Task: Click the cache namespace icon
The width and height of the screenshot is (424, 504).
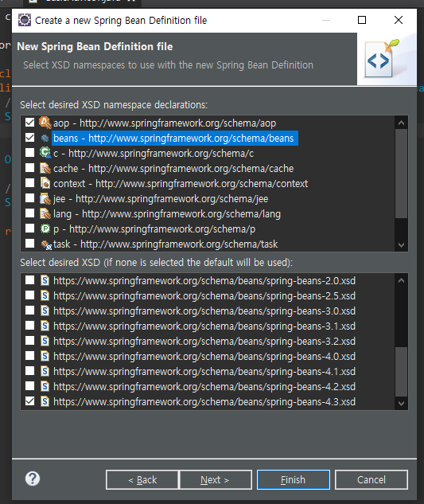Action: 45,169
